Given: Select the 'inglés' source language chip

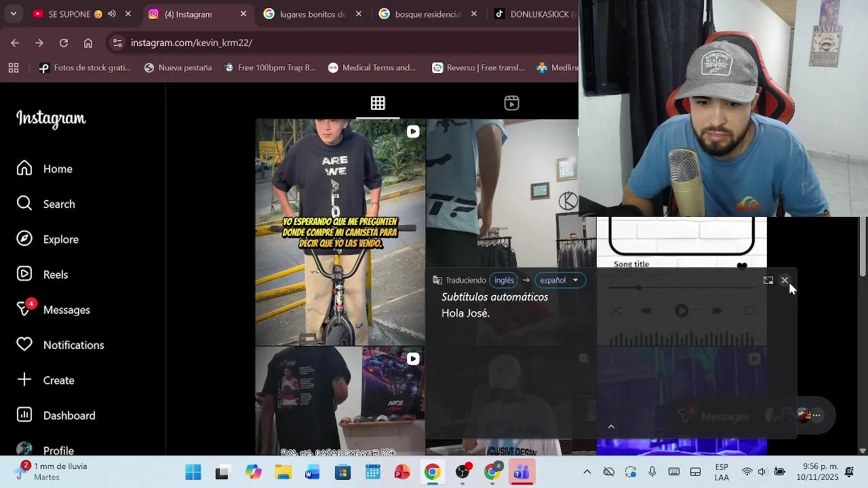Looking at the screenshot, I should pos(504,280).
